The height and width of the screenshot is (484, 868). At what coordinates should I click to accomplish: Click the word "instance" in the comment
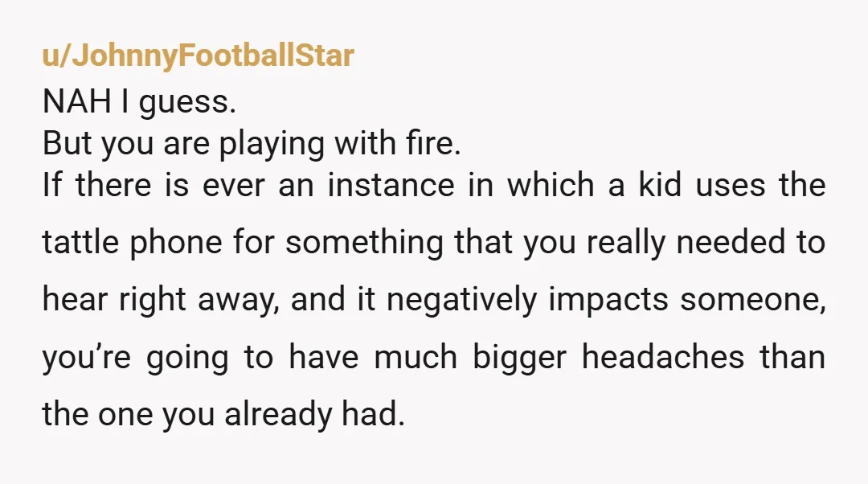(391, 185)
